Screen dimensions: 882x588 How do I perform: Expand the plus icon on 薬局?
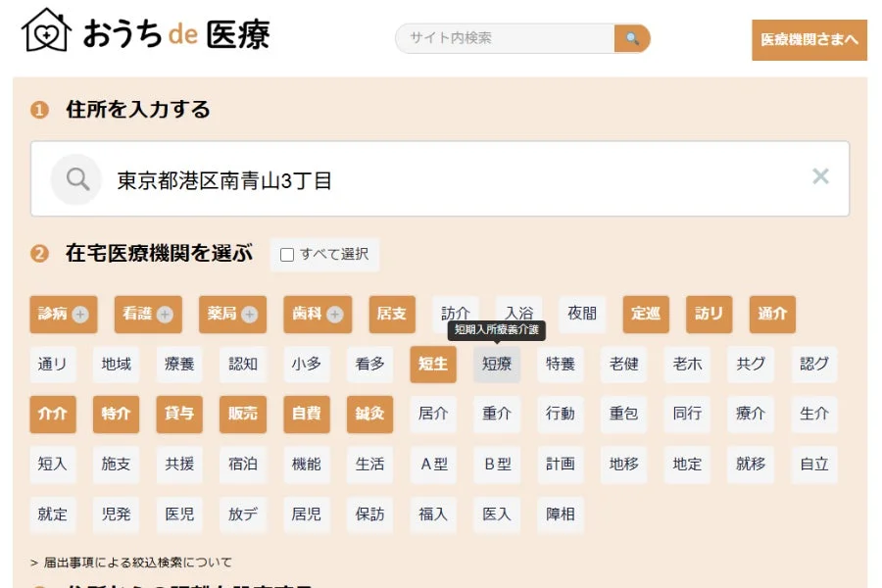click(x=250, y=314)
